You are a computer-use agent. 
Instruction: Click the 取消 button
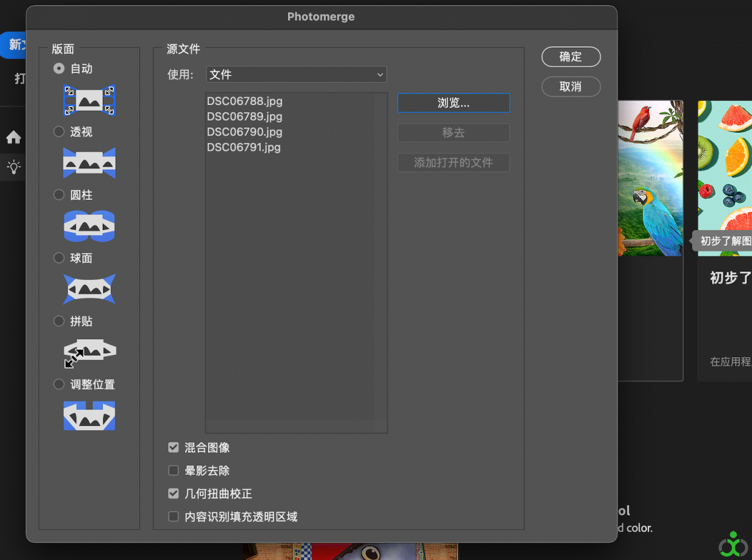point(571,86)
